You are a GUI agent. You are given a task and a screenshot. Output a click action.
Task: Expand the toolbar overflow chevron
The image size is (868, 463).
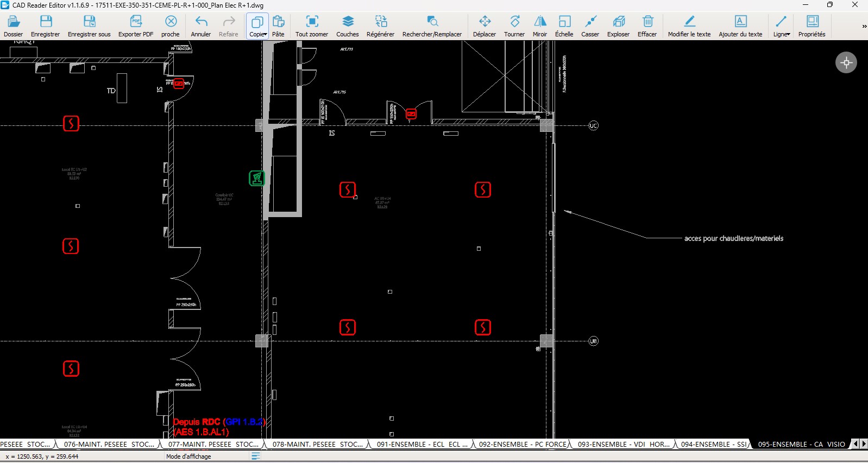pyautogui.click(x=864, y=26)
